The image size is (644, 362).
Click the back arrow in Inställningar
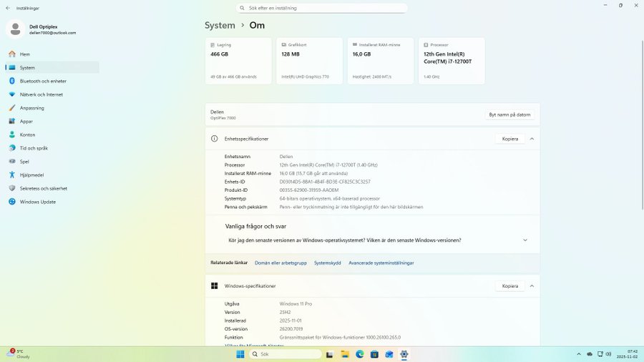8,8
